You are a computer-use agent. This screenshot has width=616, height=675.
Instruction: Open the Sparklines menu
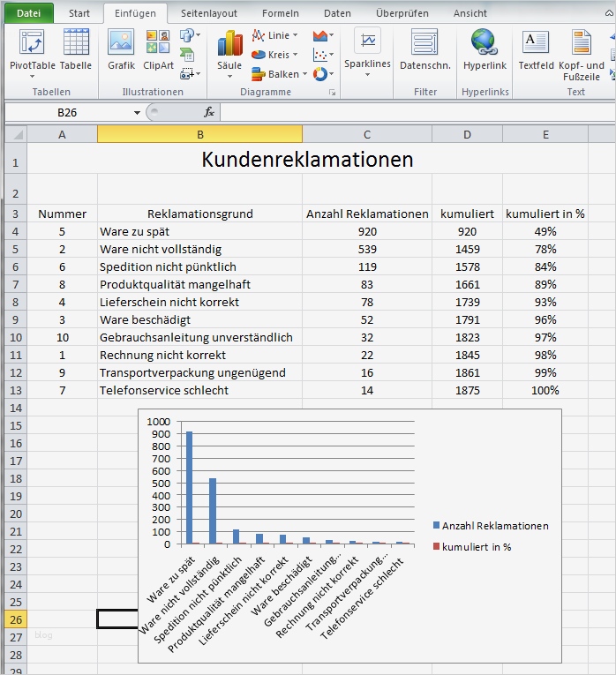coord(367,52)
